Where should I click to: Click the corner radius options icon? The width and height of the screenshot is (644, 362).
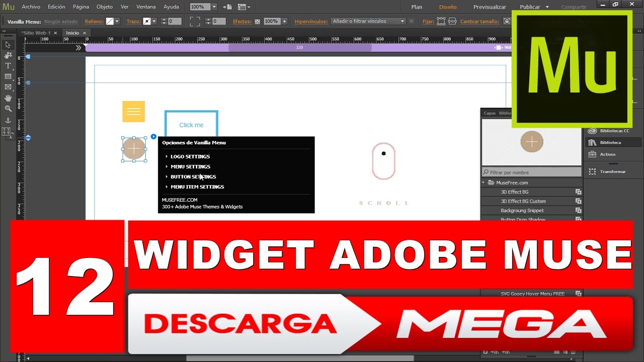[x=195, y=22]
